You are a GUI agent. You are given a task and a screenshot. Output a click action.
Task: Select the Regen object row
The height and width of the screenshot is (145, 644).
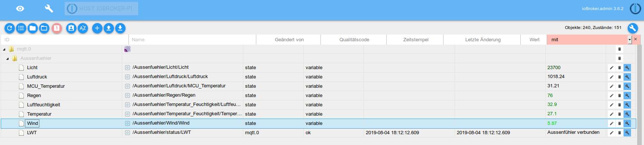point(318,96)
